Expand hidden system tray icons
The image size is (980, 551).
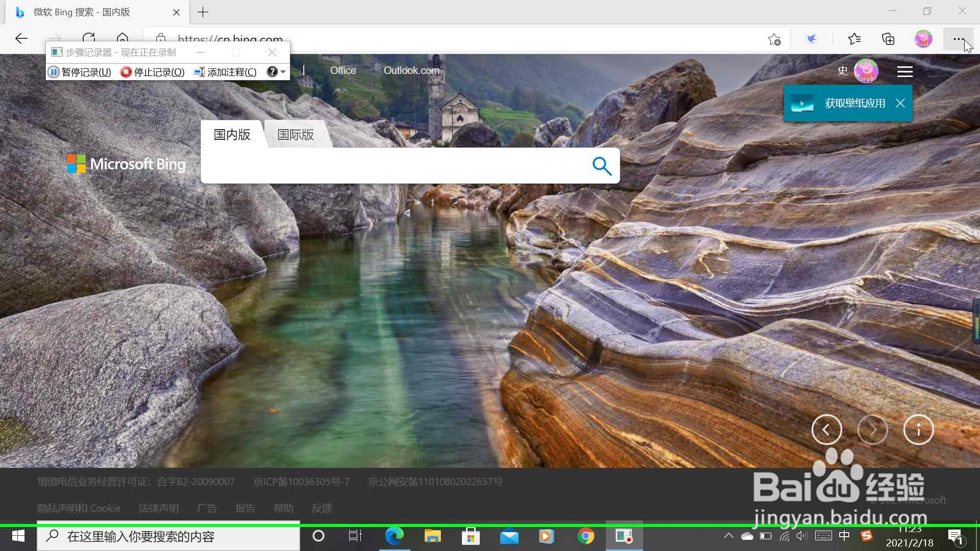click(729, 536)
